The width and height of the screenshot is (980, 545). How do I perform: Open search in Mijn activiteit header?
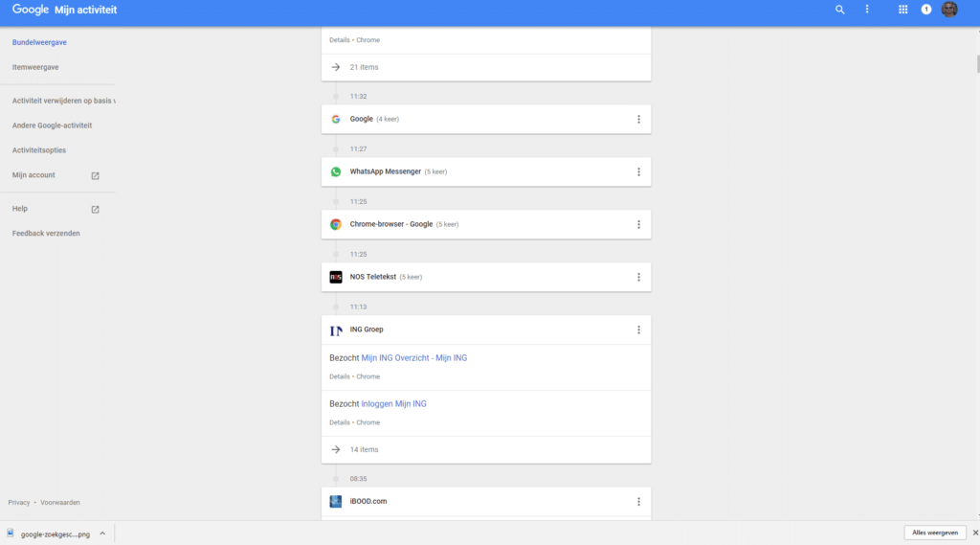(x=840, y=10)
